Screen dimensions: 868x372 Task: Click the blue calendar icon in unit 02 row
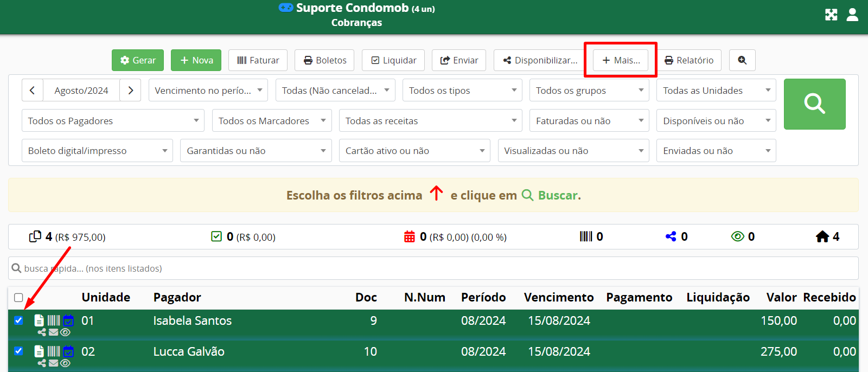pos(68,351)
